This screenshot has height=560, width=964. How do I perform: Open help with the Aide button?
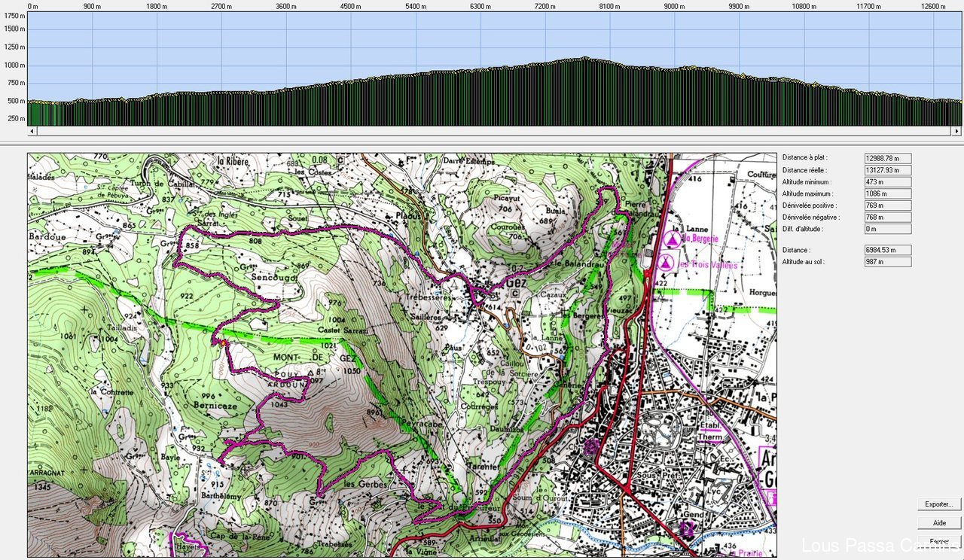pyautogui.click(x=939, y=522)
